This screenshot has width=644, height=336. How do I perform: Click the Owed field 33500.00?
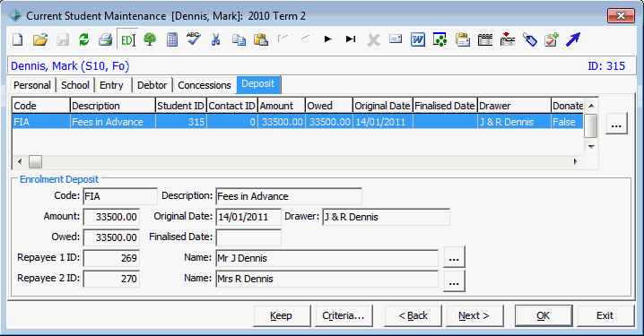click(111, 237)
